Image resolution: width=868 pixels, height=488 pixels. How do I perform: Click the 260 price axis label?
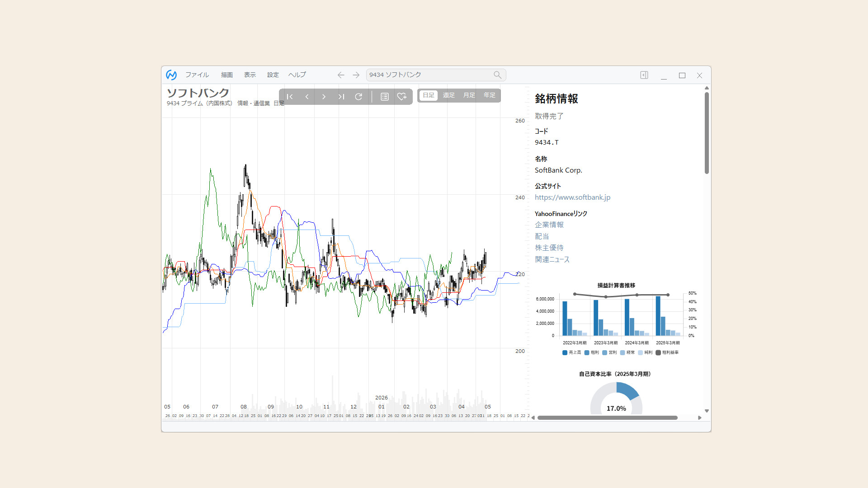tap(520, 121)
